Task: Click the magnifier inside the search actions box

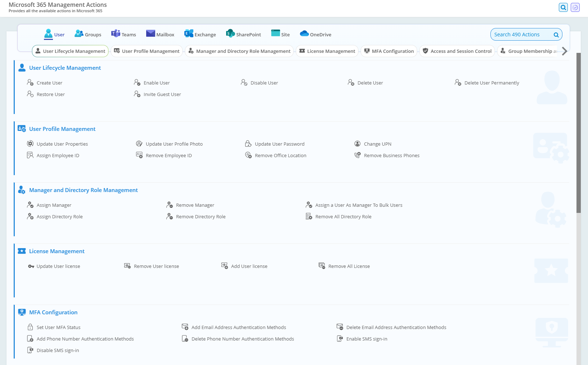Action: pos(556,34)
